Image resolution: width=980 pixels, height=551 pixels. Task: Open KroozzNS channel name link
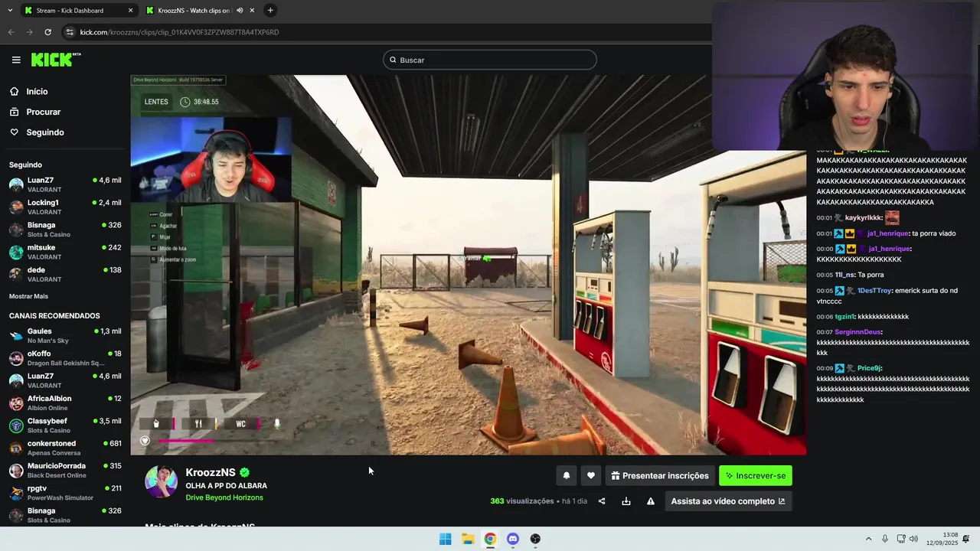(x=211, y=472)
